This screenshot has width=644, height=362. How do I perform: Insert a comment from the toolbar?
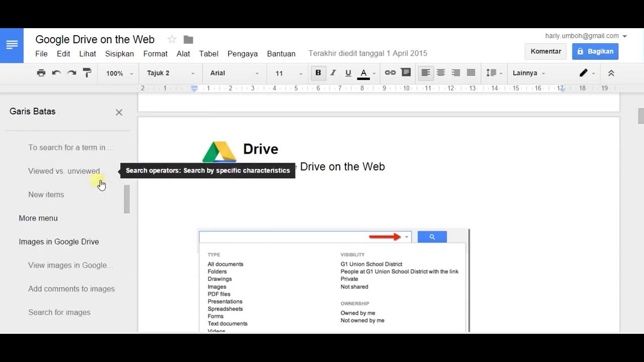point(406,73)
